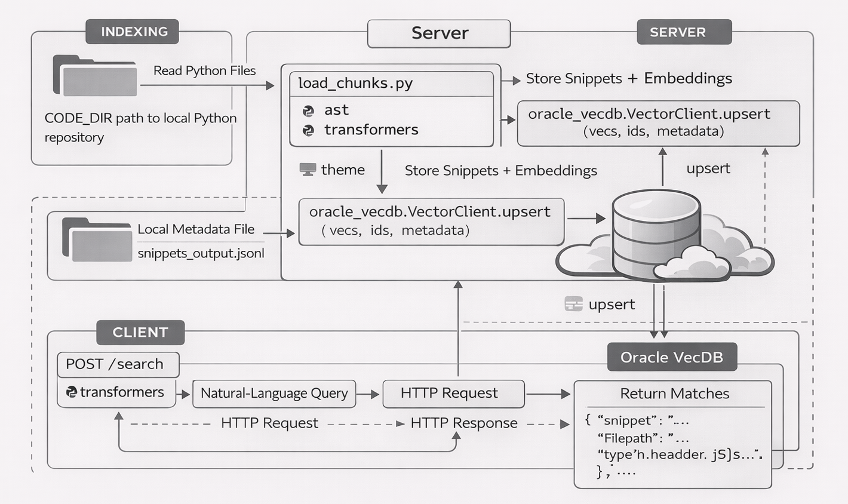Image resolution: width=848 pixels, height=504 pixels.
Task: Select transformers entry under load_chunks.py
Action: [371, 130]
